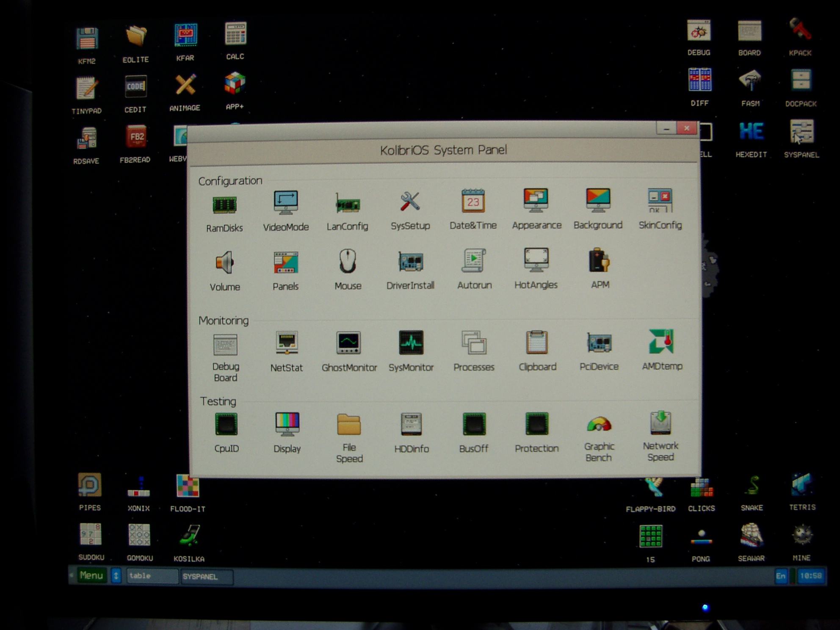Viewport: 840px width, 630px height.
Task: Open PciDevice icon
Action: 599,342
